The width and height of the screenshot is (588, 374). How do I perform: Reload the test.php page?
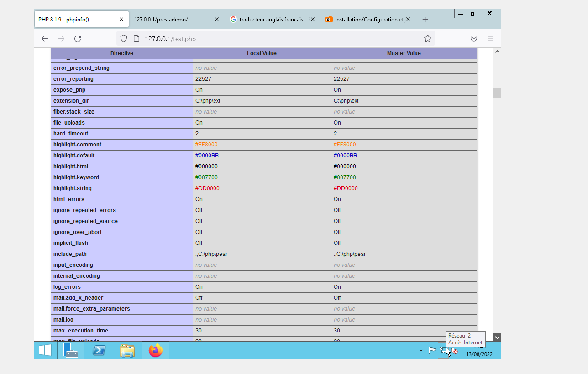(78, 39)
